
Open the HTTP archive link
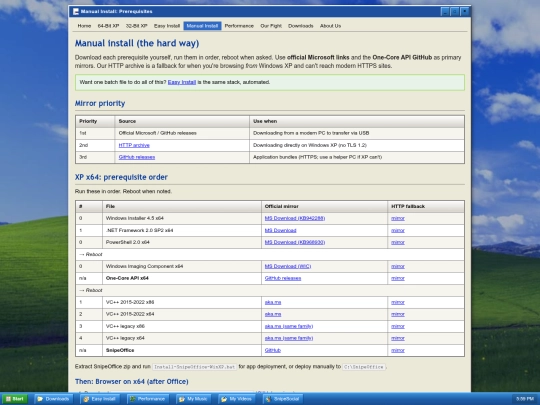click(134, 145)
